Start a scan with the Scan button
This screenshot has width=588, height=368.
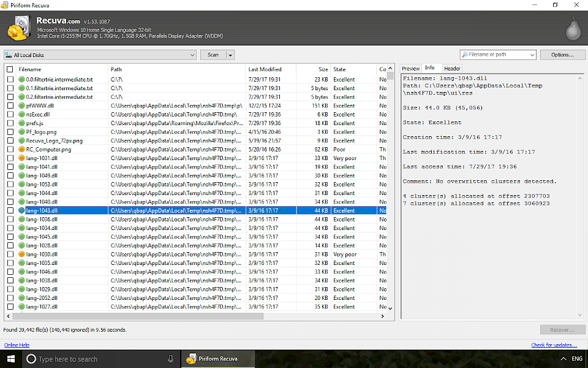(213, 55)
